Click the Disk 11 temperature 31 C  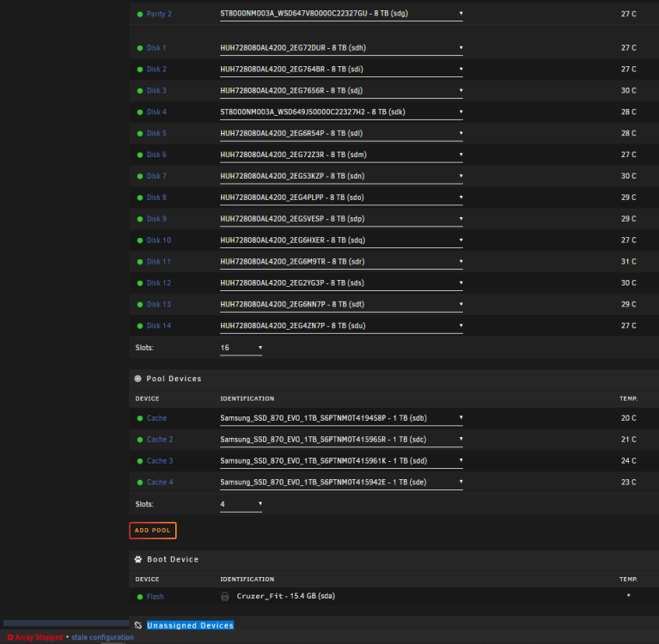click(628, 262)
